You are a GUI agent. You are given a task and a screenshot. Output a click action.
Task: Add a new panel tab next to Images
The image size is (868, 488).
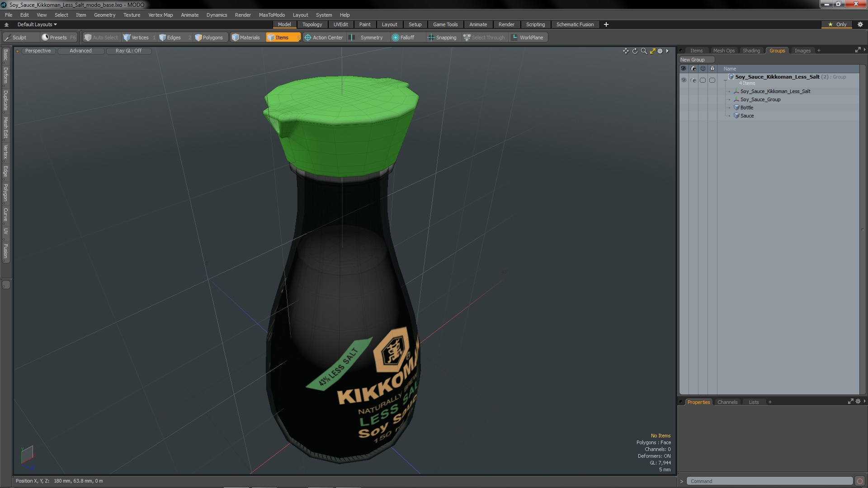(x=819, y=51)
